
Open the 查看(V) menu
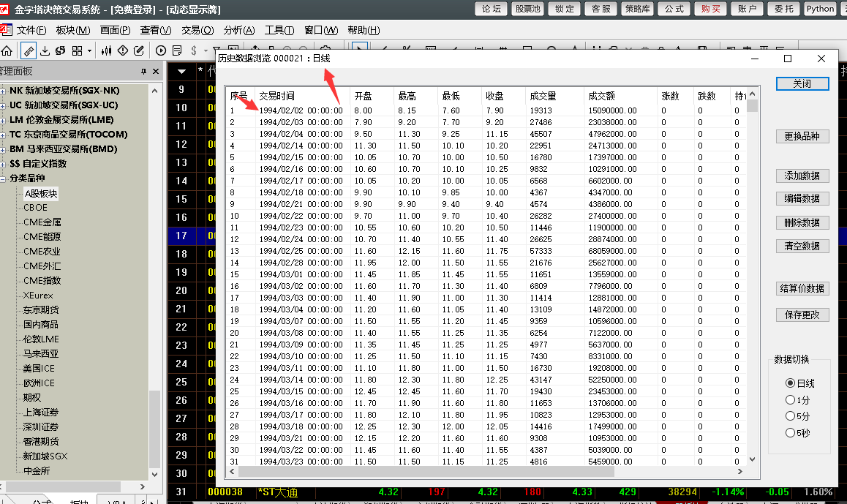(156, 30)
